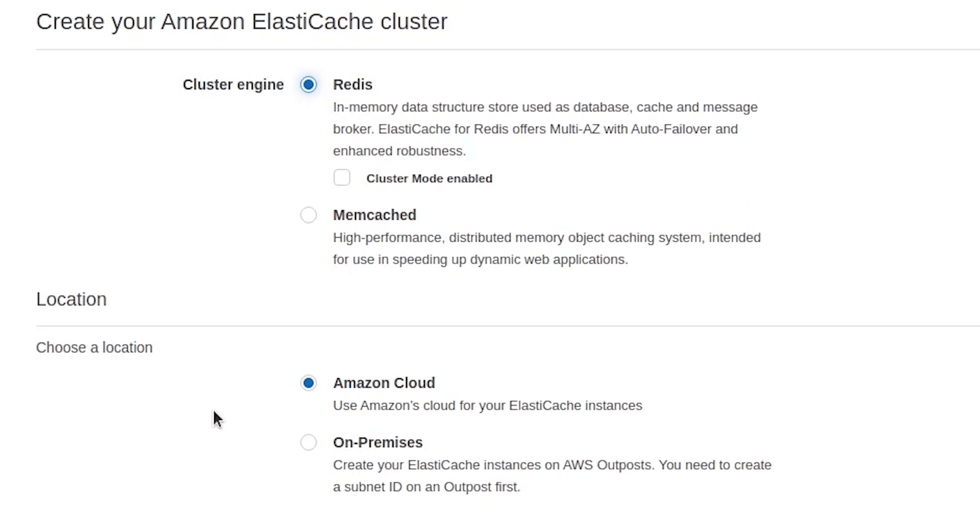
Task: Click the "Use Amazon's cloud" description text
Action: [487, 405]
